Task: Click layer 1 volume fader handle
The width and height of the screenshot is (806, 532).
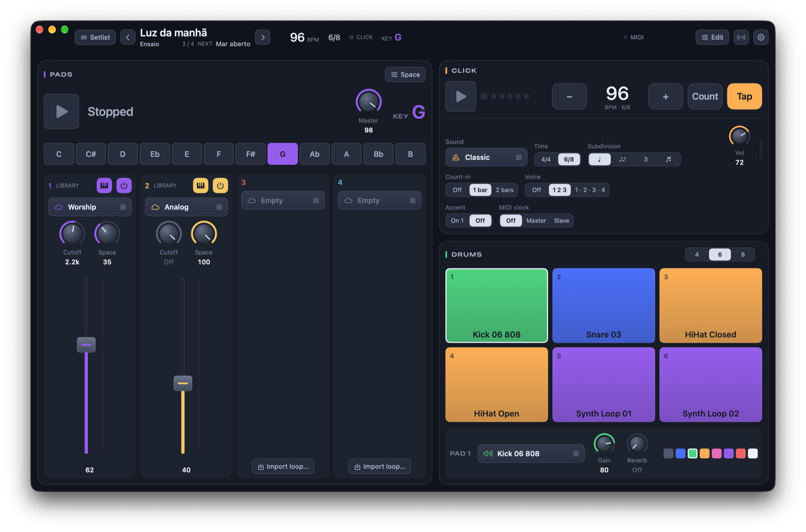Action: pyautogui.click(x=86, y=345)
